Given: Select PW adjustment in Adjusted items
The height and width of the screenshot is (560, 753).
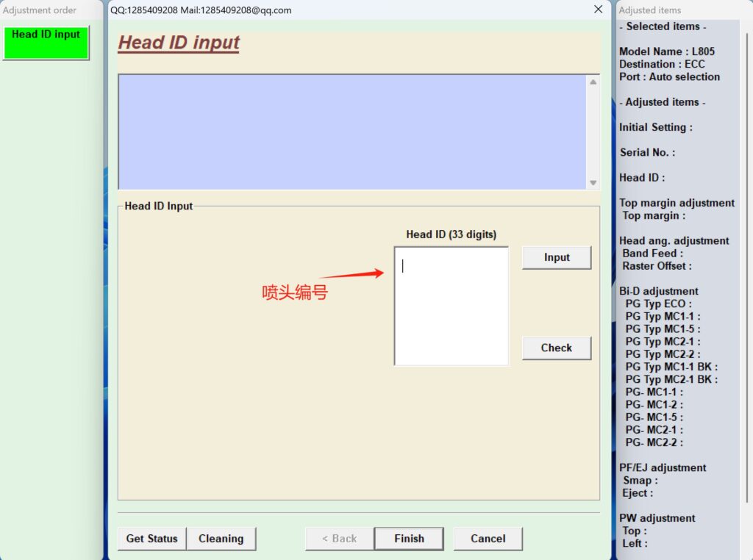Looking at the screenshot, I should click(x=657, y=518).
